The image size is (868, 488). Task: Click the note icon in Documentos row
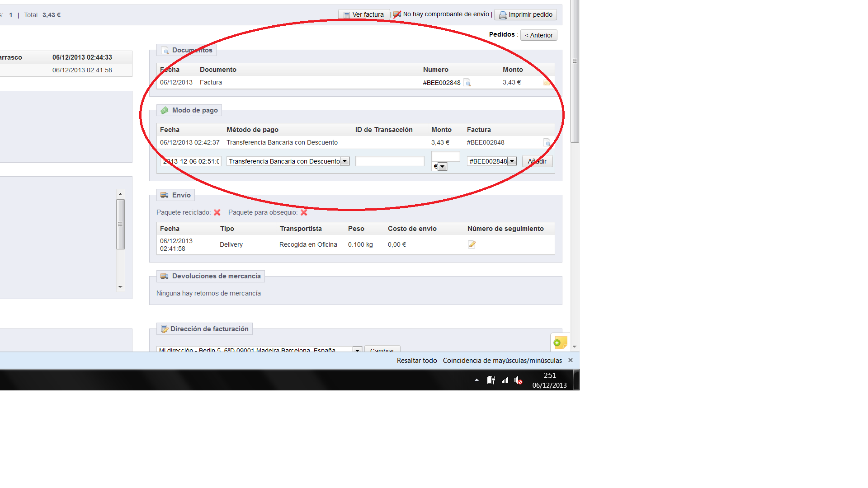pos(547,82)
